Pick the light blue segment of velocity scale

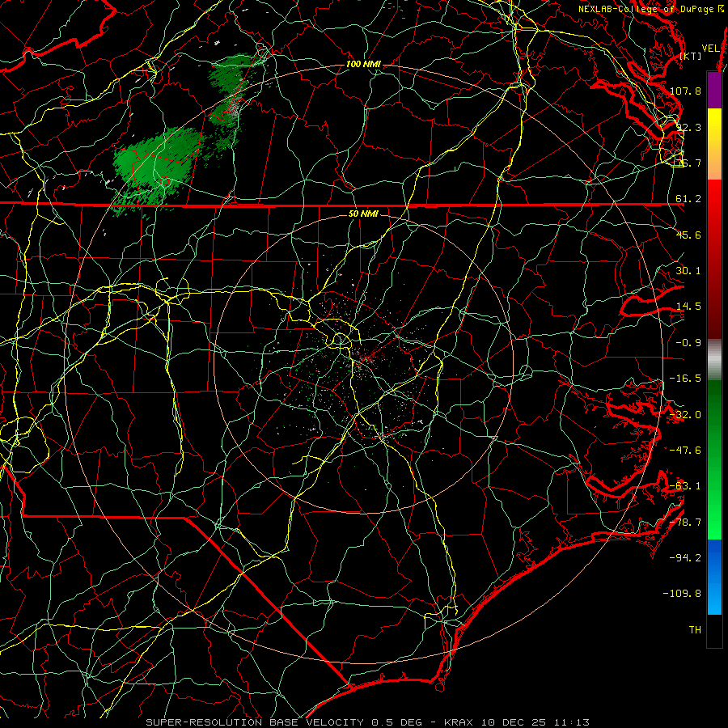pos(714,599)
